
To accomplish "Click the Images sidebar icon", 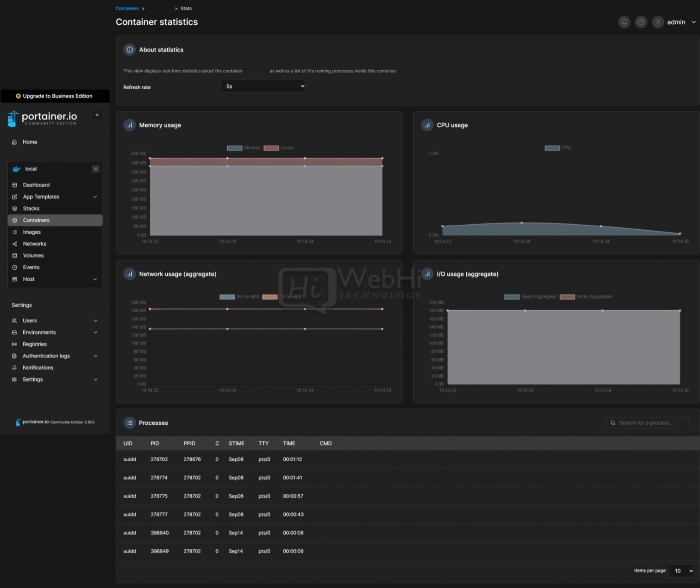I will (15, 232).
